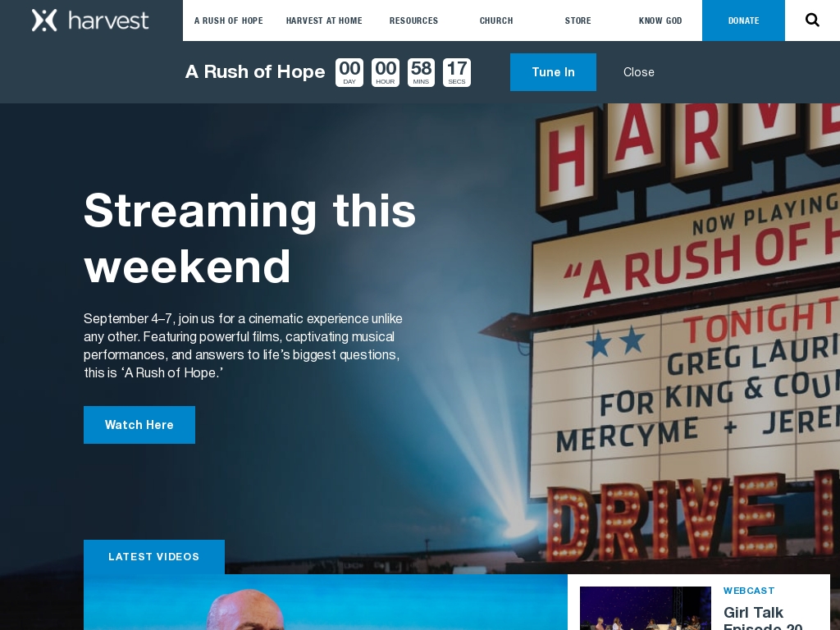Screen dimensions: 840x630
Task: Open Harvest at Home menu item
Action: (x=324, y=21)
